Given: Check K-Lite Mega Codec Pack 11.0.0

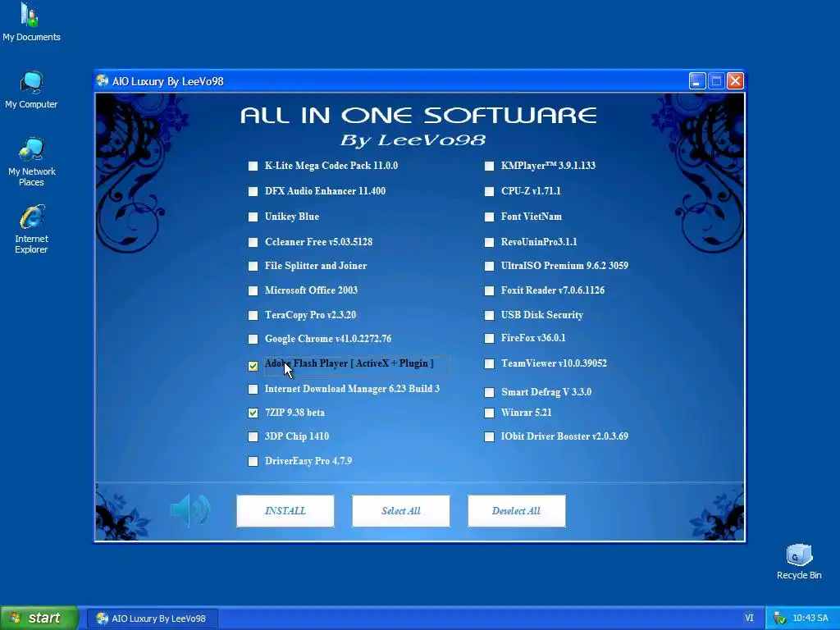Looking at the screenshot, I should tap(253, 166).
